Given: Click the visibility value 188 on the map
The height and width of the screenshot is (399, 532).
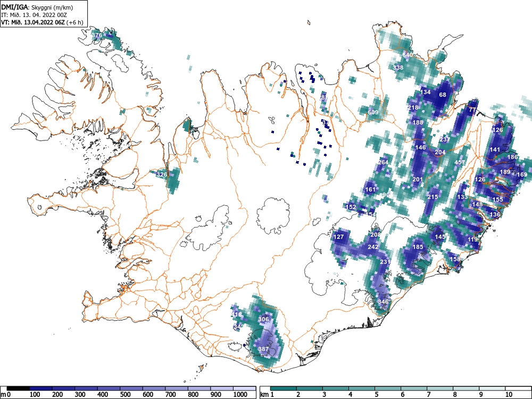Looking at the screenshot, I should click(418, 122).
